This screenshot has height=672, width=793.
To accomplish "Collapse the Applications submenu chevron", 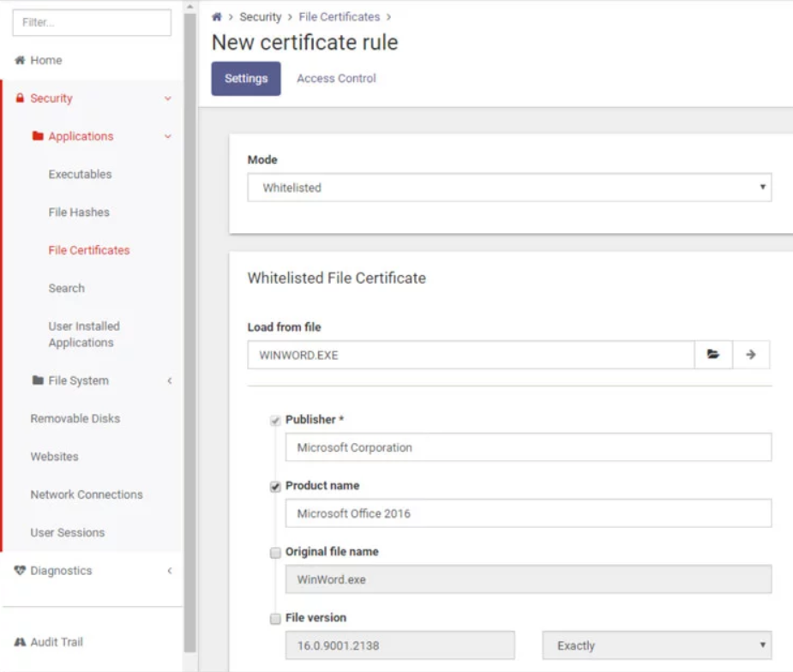I will click(168, 136).
